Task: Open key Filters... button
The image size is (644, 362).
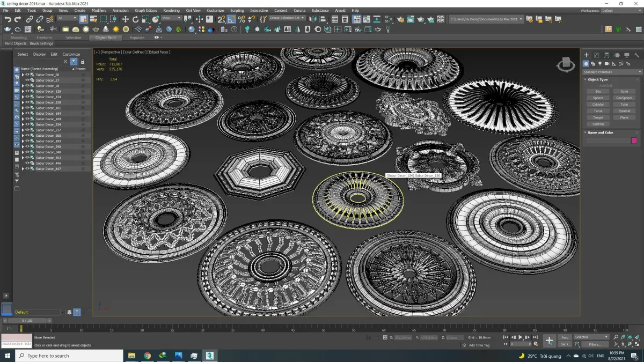Action: point(595,344)
